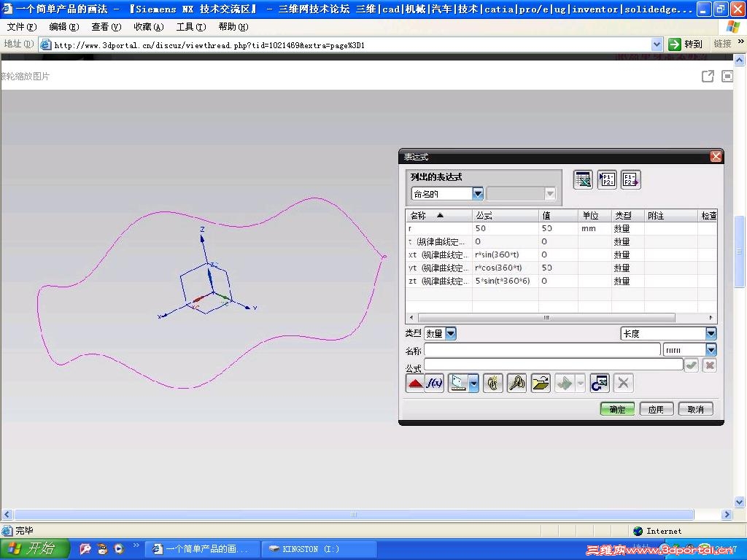Click the expressions table horizontal scrollbar
747x560 pixels.
click(546, 318)
